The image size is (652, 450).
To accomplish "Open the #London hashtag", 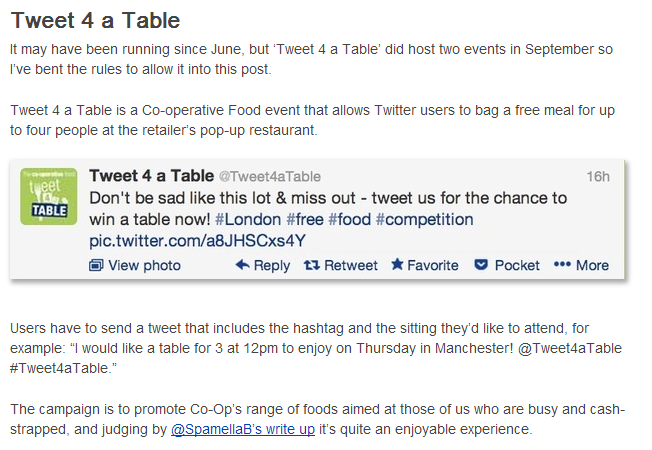I will [249, 219].
